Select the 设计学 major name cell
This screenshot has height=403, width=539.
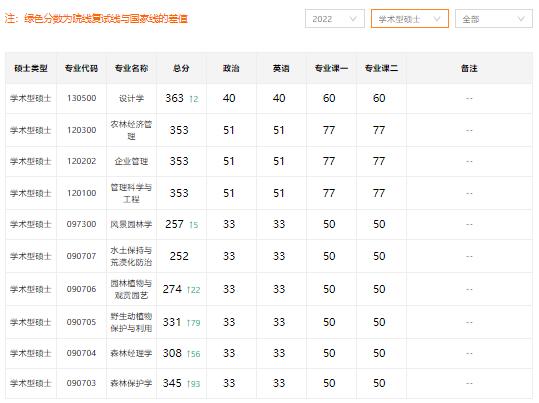[x=131, y=98]
